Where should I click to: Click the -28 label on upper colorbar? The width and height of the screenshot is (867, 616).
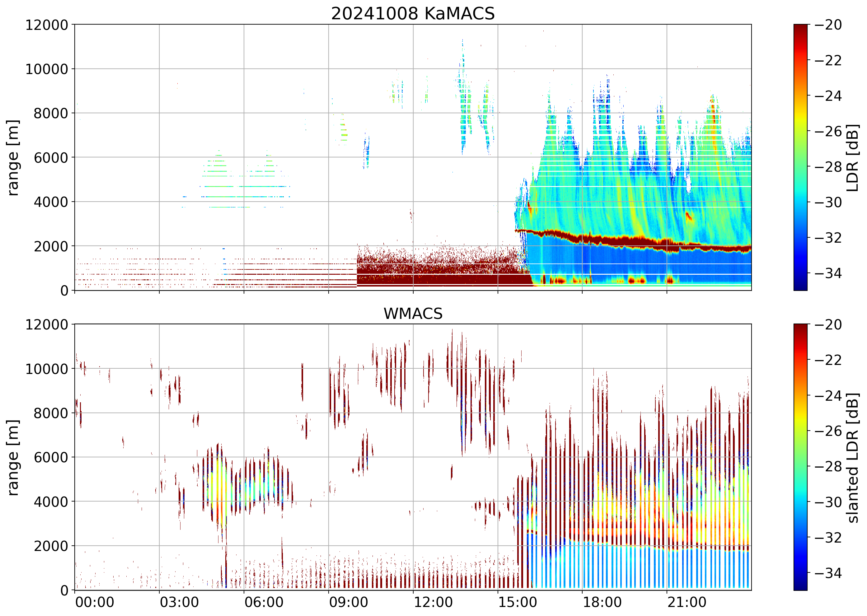(x=828, y=166)
